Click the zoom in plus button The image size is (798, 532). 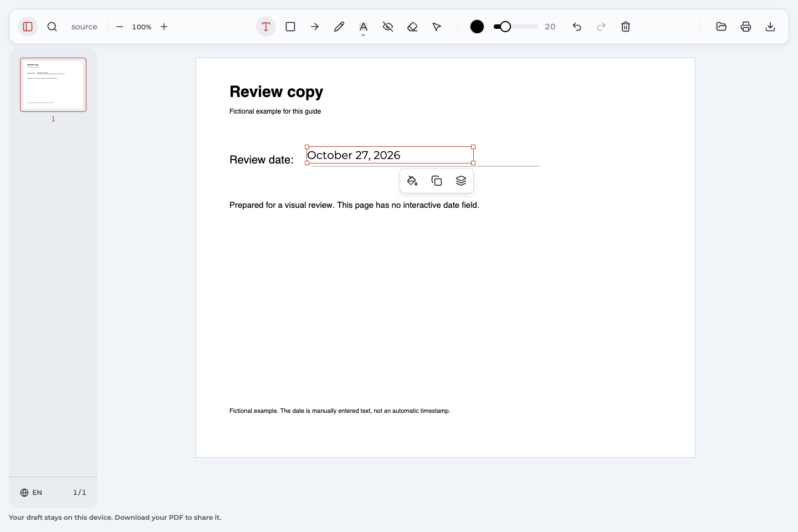click(164, 27)
